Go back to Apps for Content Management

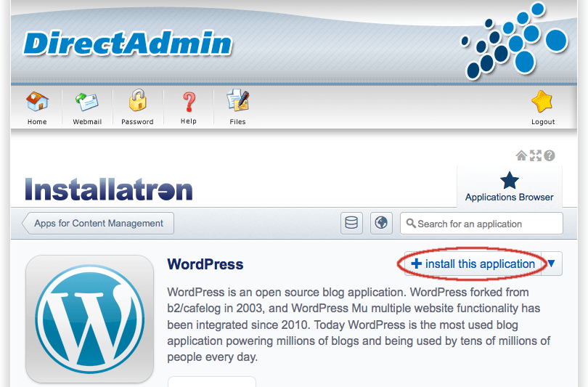pyautogui.click(x=98, y=223)
